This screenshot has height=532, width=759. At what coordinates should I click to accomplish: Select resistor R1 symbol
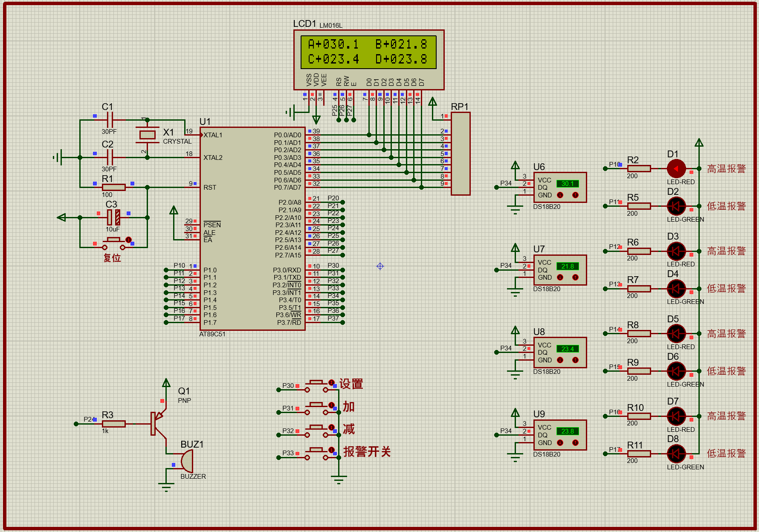click(113, 187)
